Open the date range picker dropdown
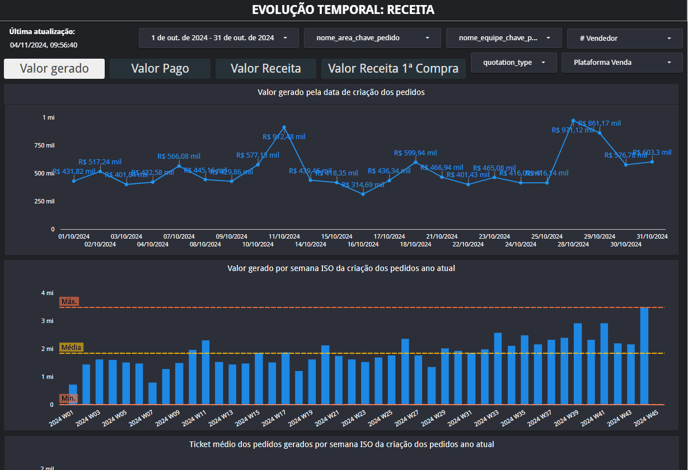The height and width of the screenshot is (470, 688). tap(218, 38)
